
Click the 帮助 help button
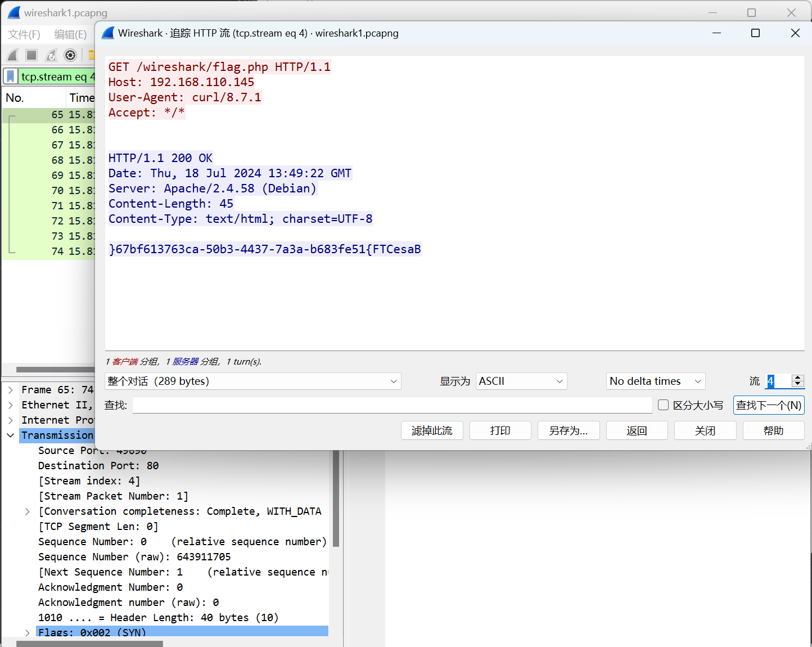pyautogui.click(x=774, y=431)
